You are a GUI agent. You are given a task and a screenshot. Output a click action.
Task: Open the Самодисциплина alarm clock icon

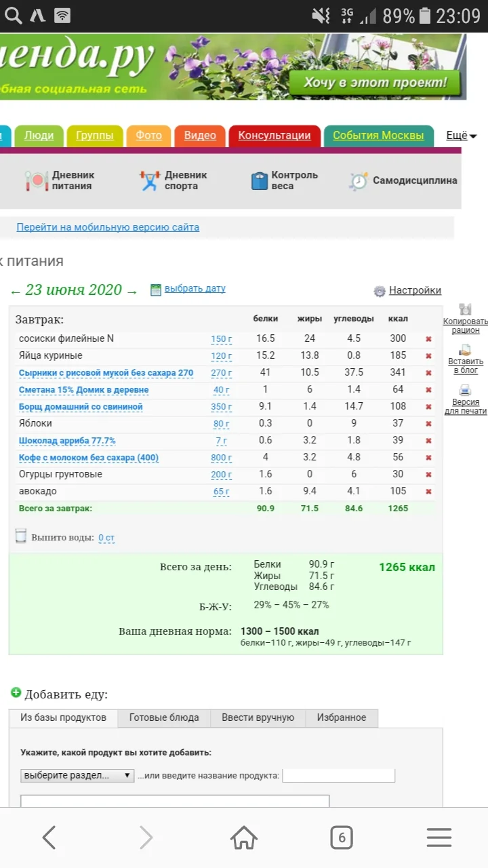point(358,181)
